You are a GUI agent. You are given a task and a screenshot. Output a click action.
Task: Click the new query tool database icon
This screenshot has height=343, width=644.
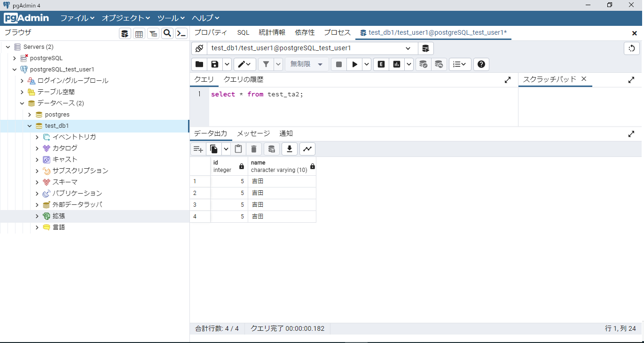[425, 48]
